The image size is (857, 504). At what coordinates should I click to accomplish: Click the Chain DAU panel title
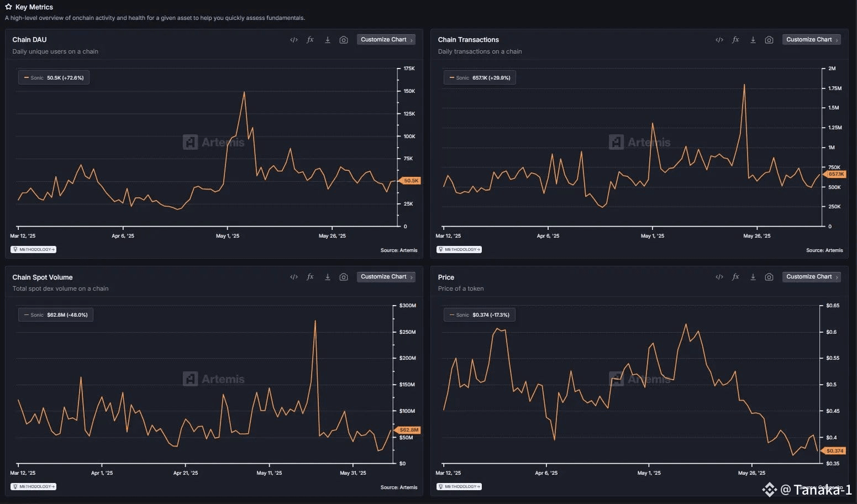[x=29, y=40]
